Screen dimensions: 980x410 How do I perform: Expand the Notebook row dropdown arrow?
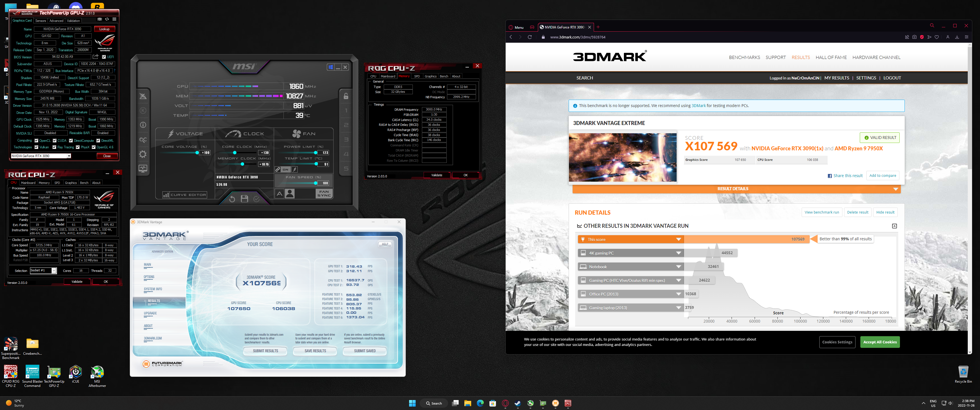tap(678, 266)
